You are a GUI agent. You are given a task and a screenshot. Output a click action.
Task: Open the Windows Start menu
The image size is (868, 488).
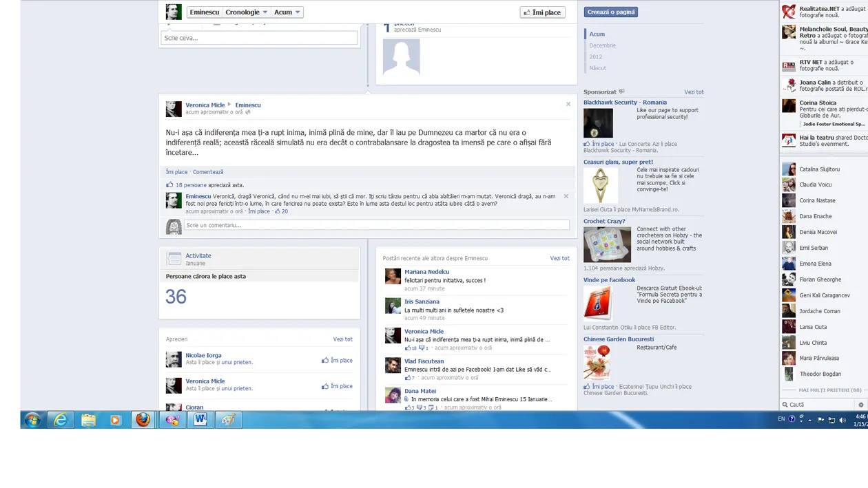(x=32, y=420)
